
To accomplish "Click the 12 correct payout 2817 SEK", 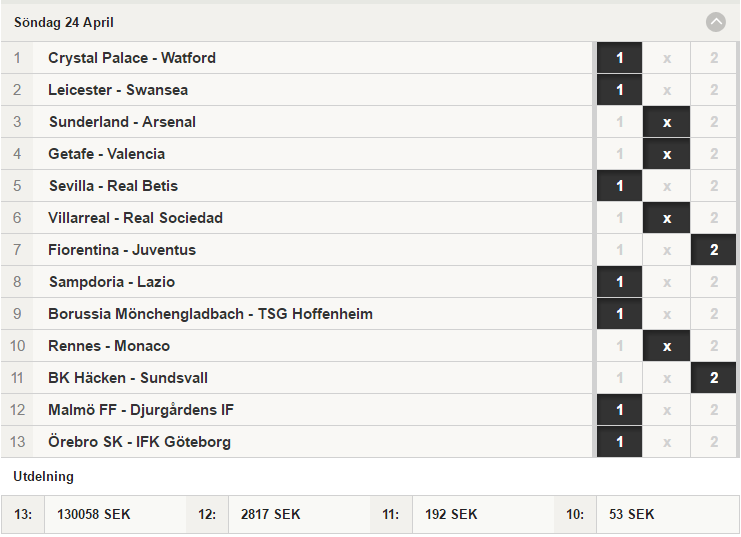I will point(270,514).
